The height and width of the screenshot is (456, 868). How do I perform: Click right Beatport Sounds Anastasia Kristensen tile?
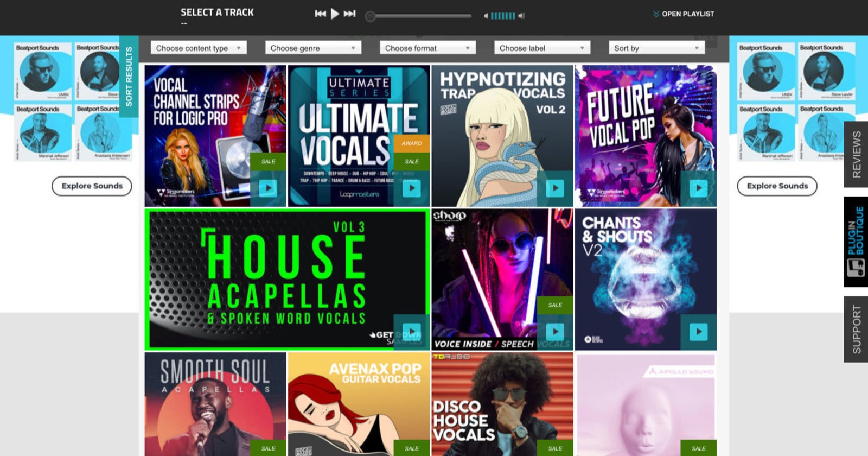827,132
